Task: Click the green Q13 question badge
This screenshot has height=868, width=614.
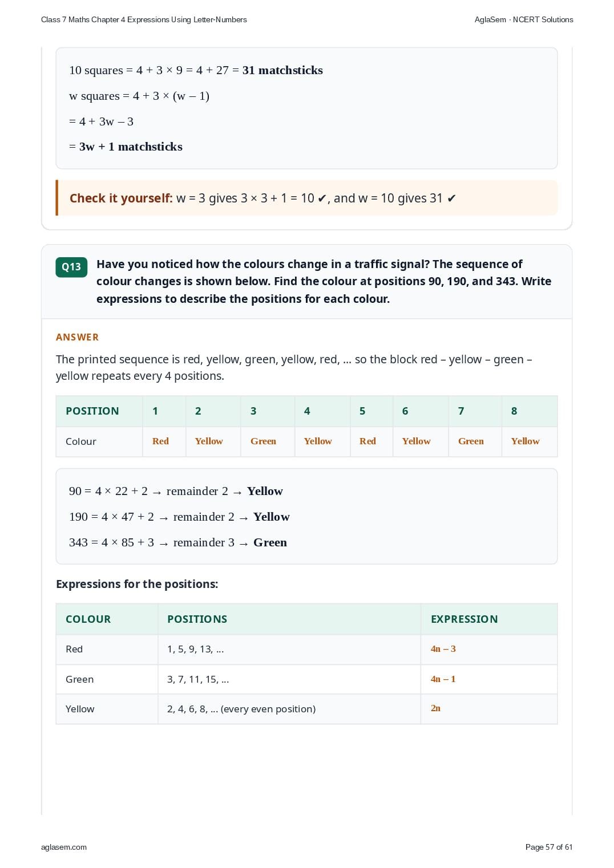Action: (x=71, y=267)
